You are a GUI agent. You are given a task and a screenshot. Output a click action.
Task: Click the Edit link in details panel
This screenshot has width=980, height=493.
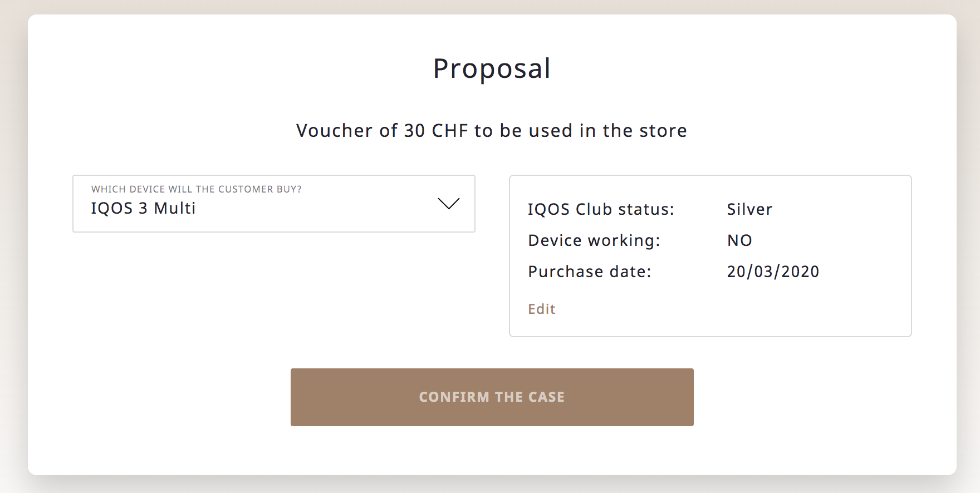(541, 309)
